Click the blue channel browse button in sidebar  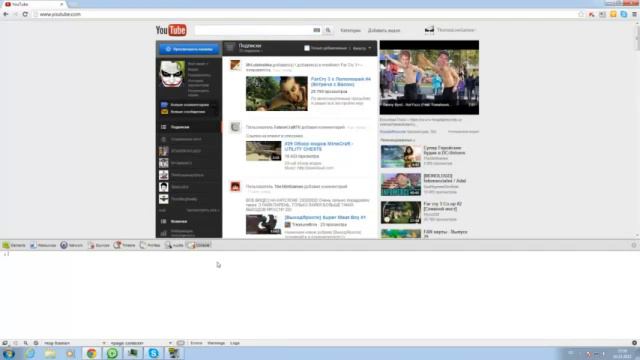[x=189, y=49]
